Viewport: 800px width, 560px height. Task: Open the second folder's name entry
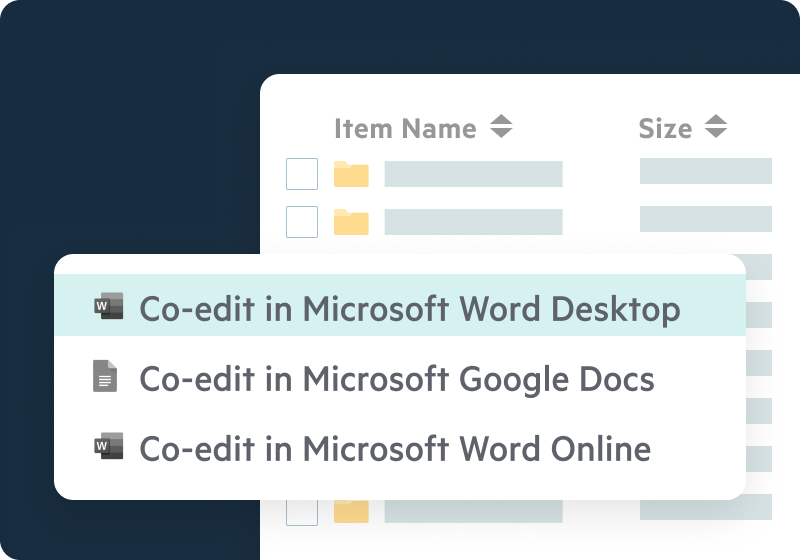473,222
